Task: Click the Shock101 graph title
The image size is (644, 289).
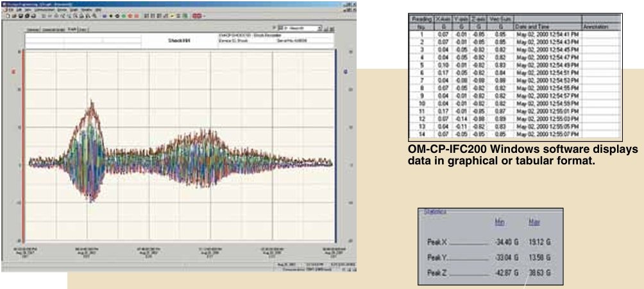Action: point(178,40)
